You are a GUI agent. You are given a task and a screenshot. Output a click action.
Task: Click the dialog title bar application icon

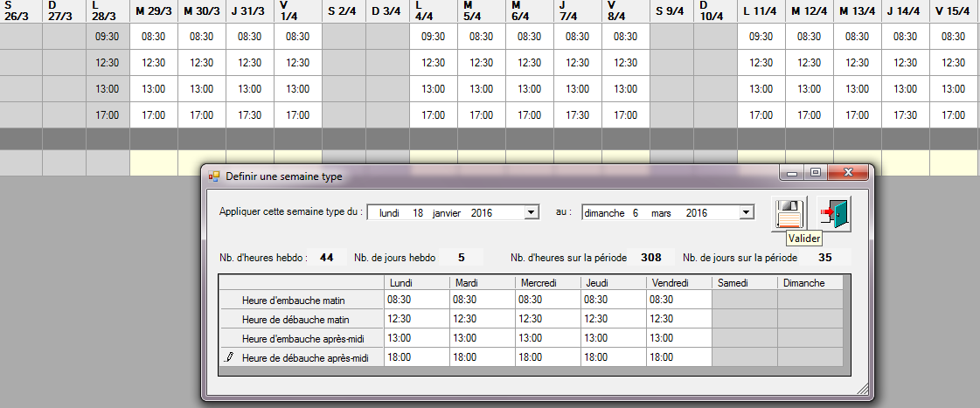point(214,176)
